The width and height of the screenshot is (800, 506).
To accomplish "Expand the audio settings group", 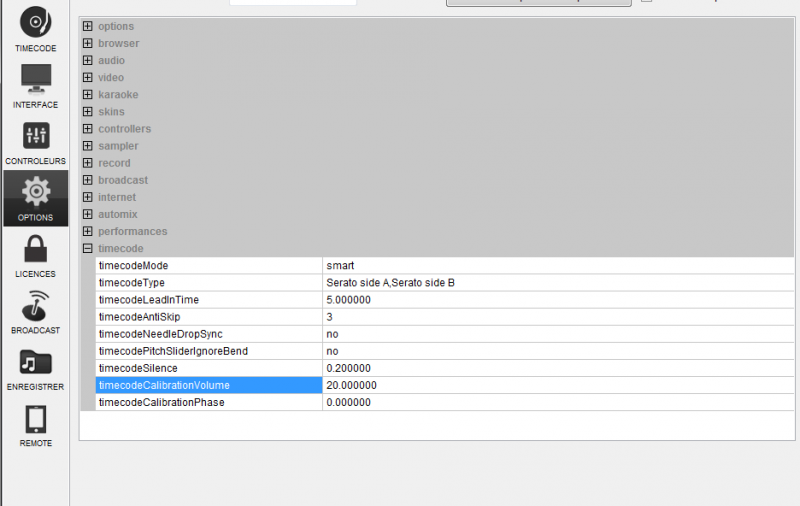I will click(x=88, y=61).
